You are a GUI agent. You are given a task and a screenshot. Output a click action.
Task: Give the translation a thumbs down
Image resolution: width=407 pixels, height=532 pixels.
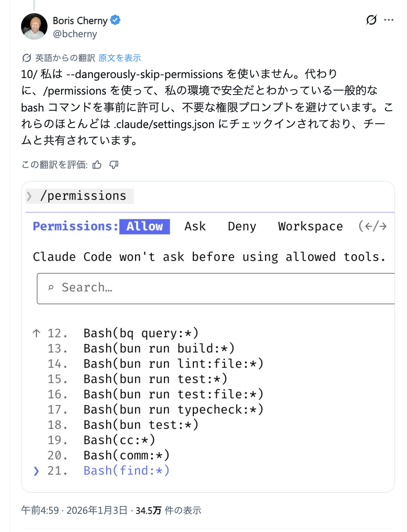tap(114, 164)
